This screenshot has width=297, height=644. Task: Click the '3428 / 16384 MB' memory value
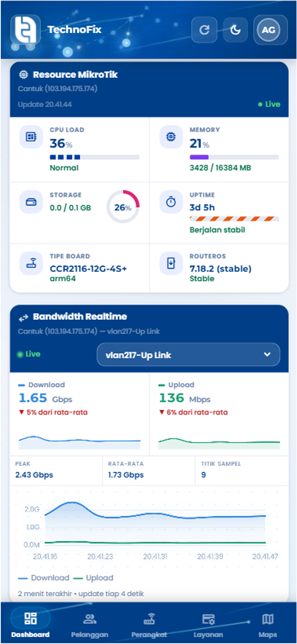coord(220,168)
